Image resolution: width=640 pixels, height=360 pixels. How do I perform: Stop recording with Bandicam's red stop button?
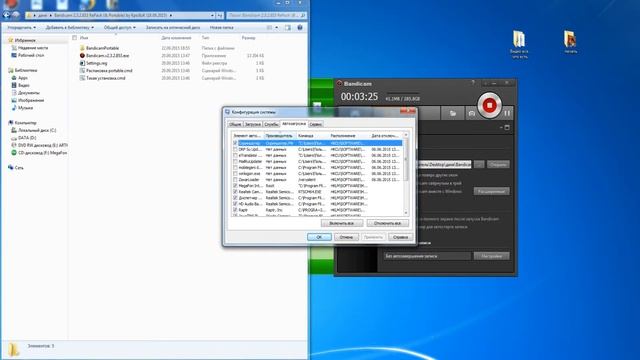tap(489, 105)
